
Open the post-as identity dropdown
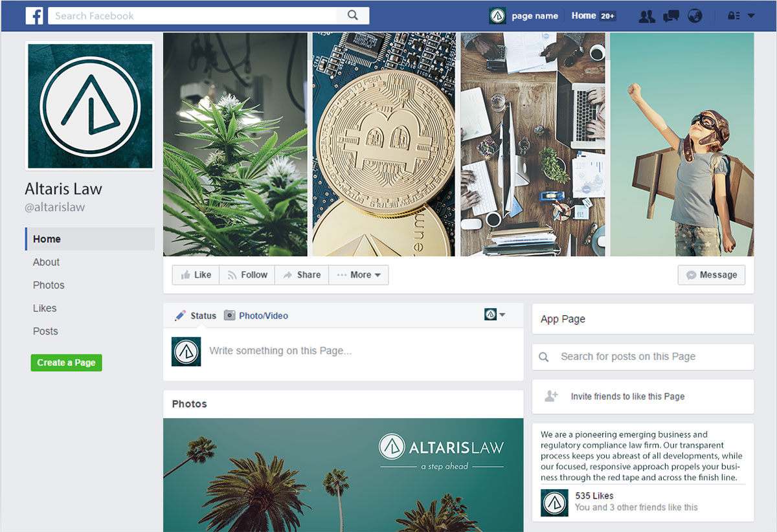pyautogui.click(x=495, y=315)
